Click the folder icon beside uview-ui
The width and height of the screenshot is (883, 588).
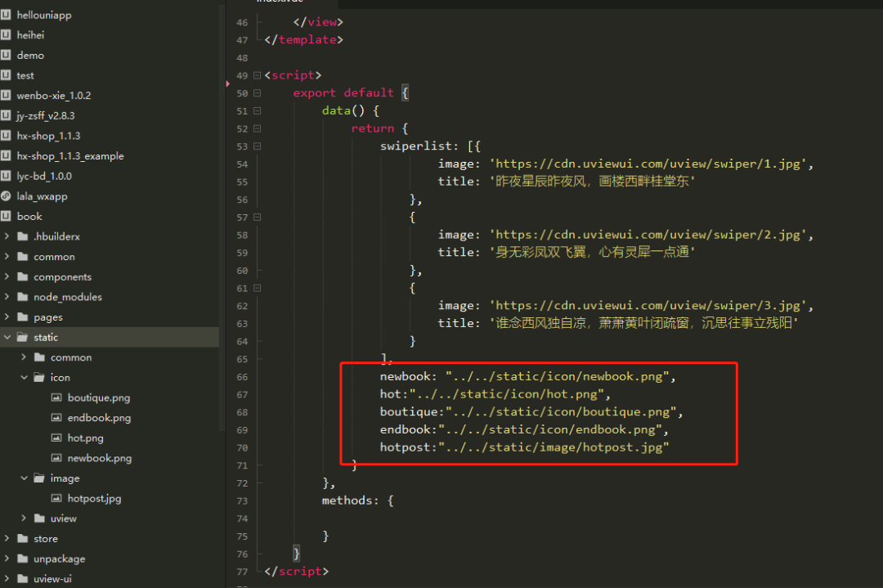click(22, 579)
